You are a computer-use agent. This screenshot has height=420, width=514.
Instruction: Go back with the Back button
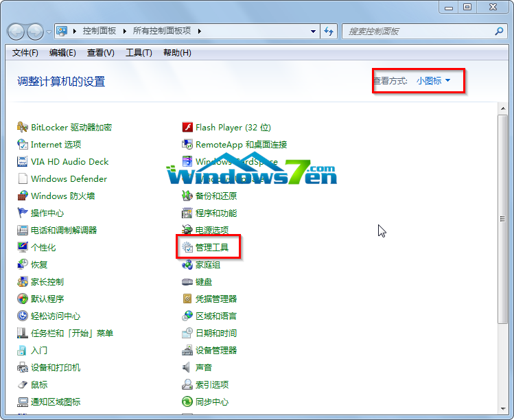16,32
